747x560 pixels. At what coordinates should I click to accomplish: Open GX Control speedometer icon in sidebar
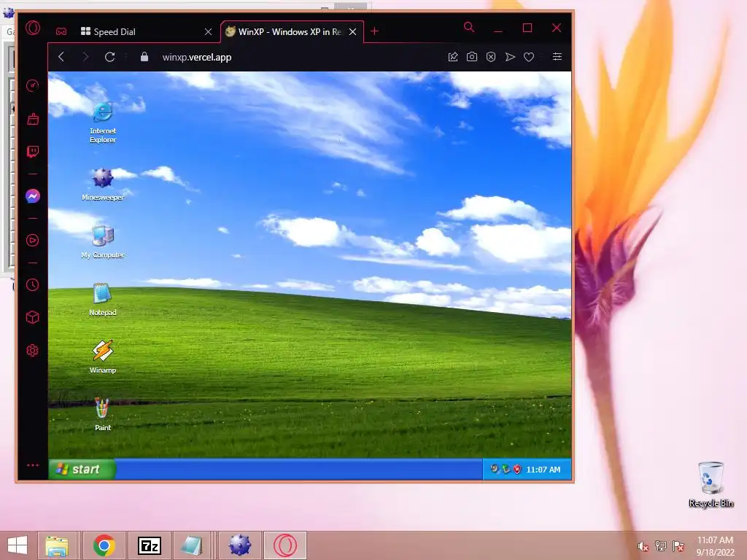click(32, 86)
